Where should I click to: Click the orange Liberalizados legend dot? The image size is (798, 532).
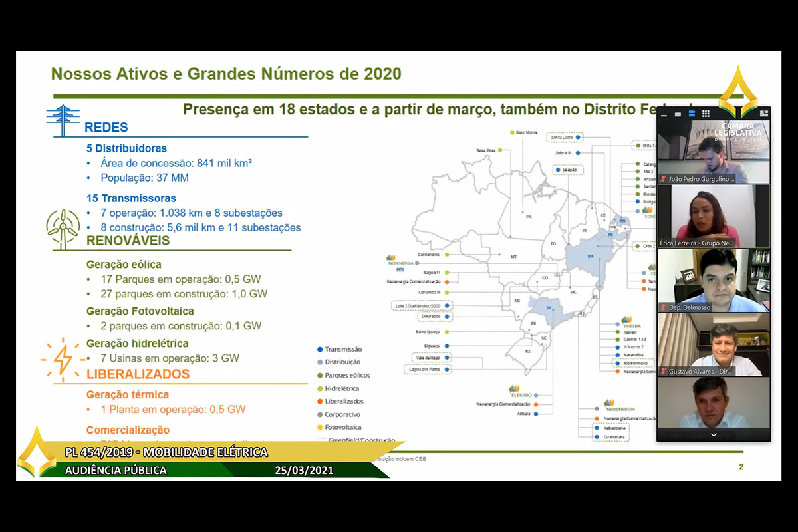point(321,401)
